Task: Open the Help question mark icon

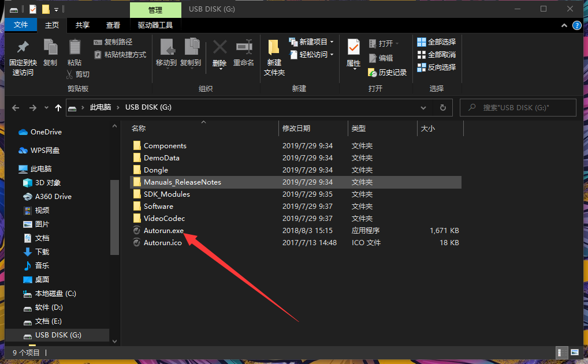Action: tap(578, 25)
